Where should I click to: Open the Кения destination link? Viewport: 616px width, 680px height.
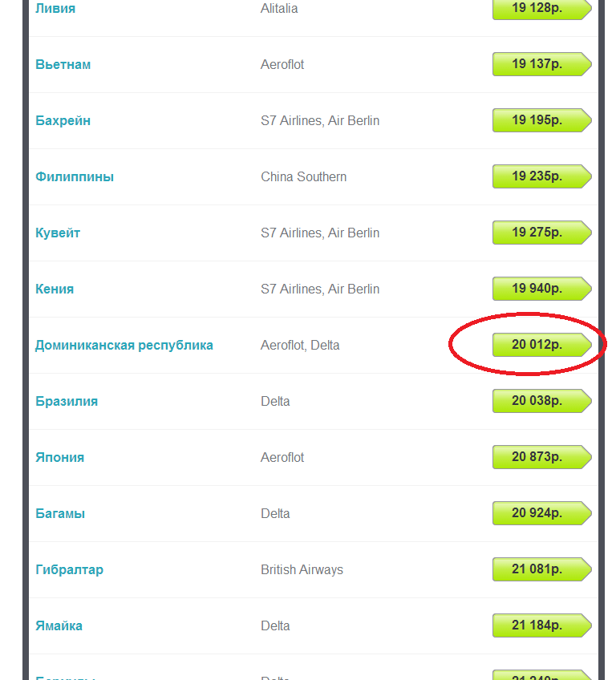click(55, 289)
